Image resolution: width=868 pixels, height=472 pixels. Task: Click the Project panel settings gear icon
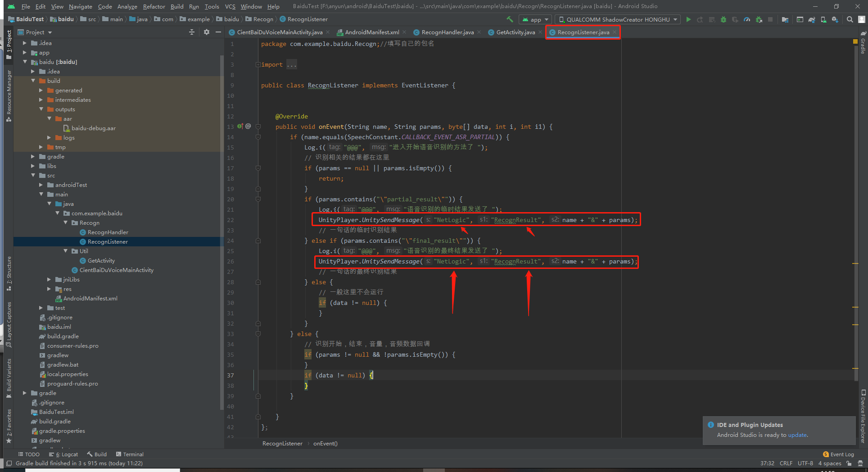point(207,32)
